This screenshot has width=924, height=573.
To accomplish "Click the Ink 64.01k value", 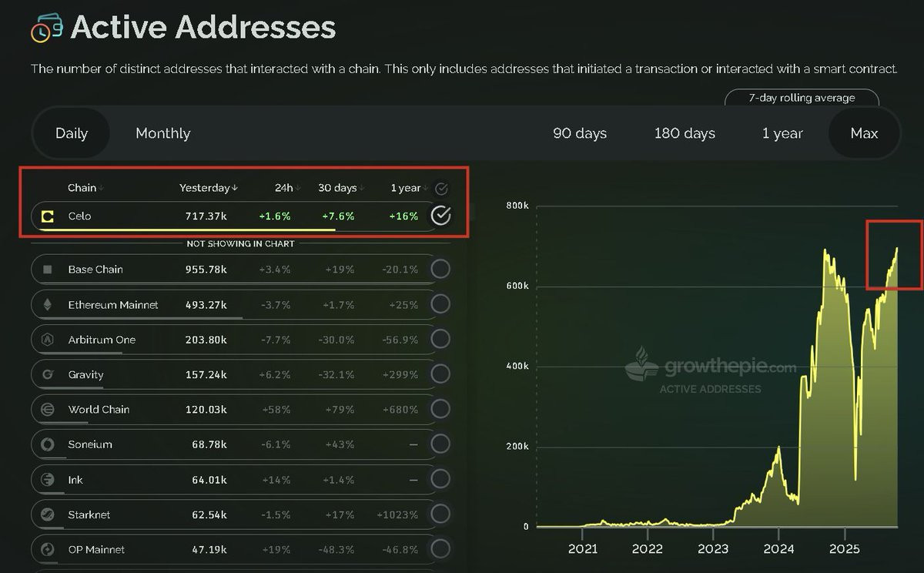I will point(209,480).
